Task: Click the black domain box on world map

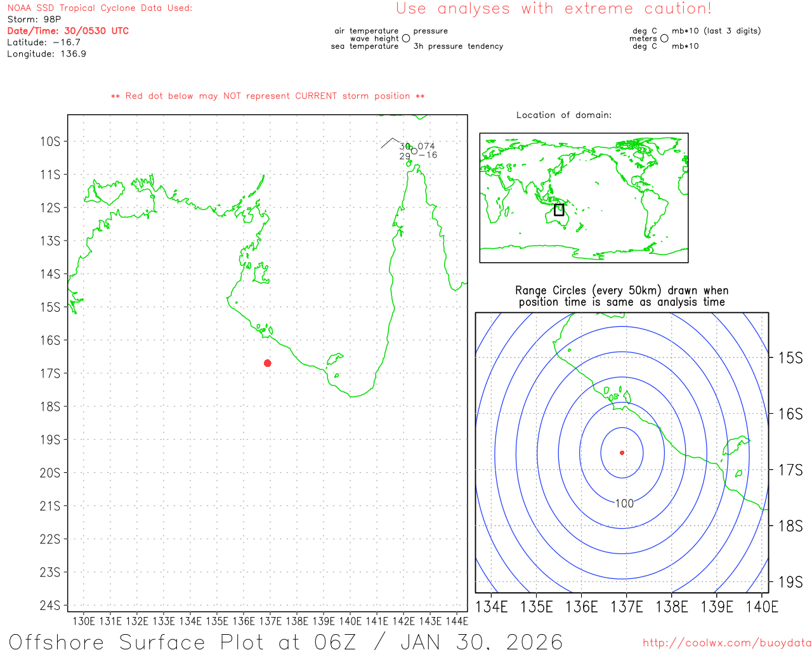Action: pos(559,209)
